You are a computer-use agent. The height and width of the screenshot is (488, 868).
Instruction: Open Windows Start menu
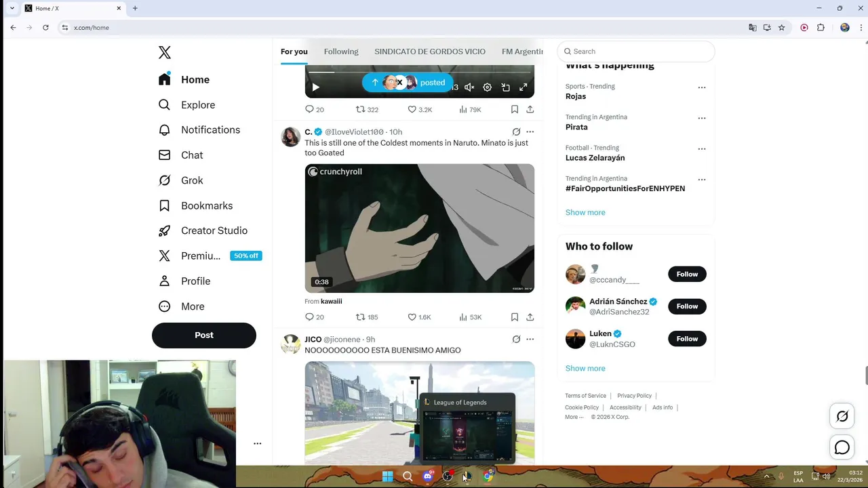tap(387, 476)
